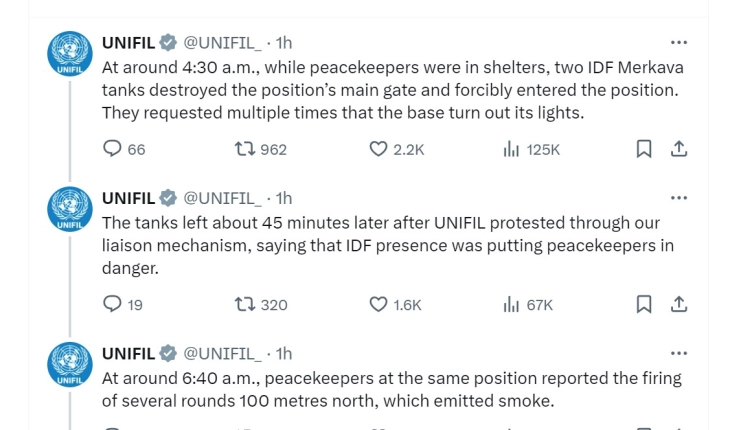Viewport: 730px width, 430px height.
Task: Open UNIFIL display name on first tweet
Action: tap(128, 43)
